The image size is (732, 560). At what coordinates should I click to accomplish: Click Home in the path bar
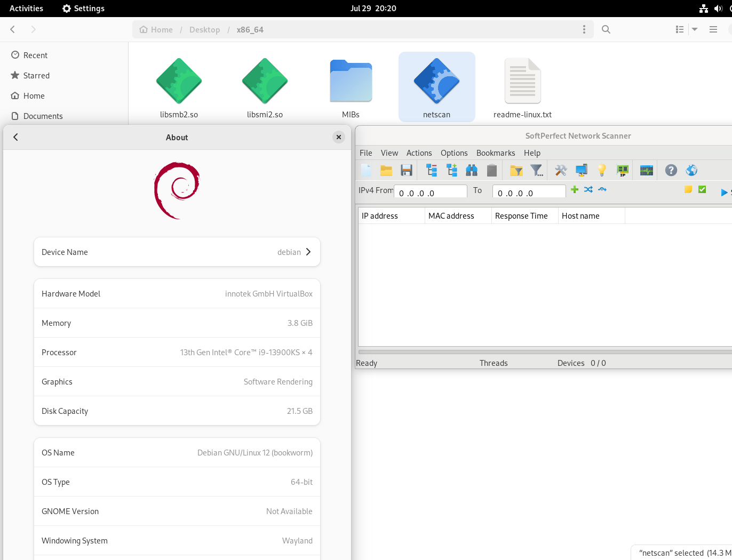(156, 30)
